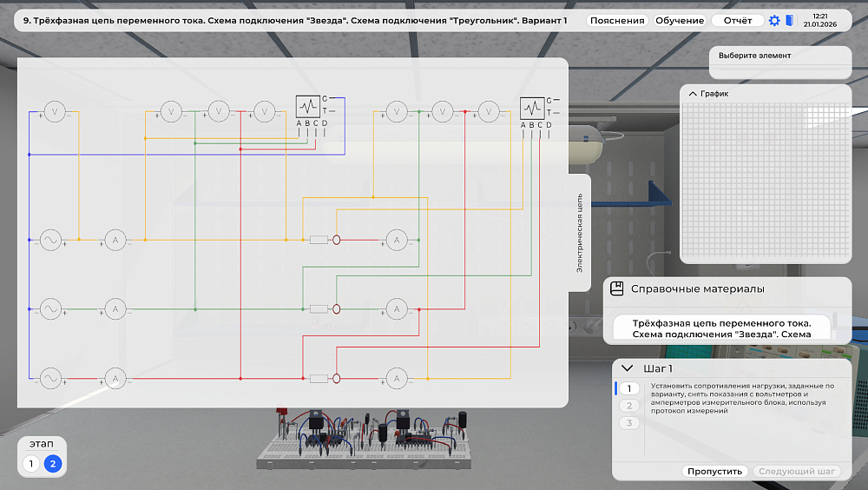Viewport: 868px width, 490px height.
Task: Open the Выберите элемент selector
Action: tap(780, 63)
